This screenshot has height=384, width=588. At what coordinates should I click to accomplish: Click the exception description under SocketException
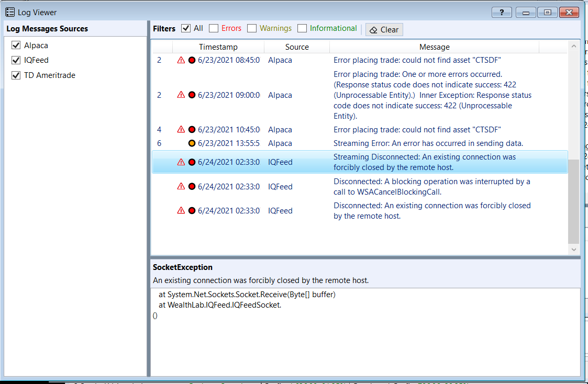pos(261,280)
